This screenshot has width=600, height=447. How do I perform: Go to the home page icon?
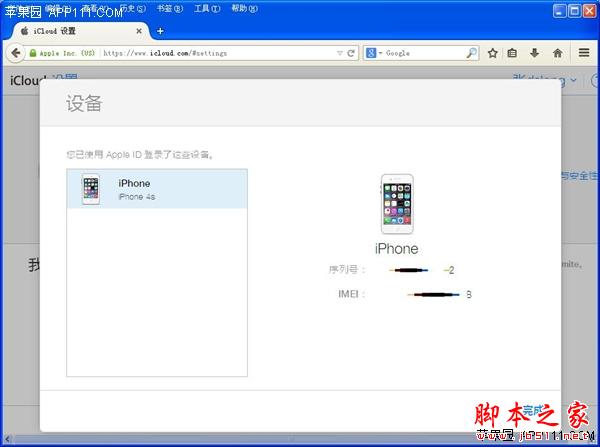[558, 53]
